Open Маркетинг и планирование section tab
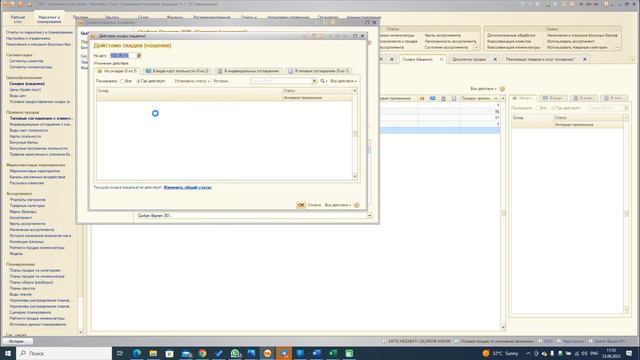This screenshot has width=640, height=360. coord(49,19)
